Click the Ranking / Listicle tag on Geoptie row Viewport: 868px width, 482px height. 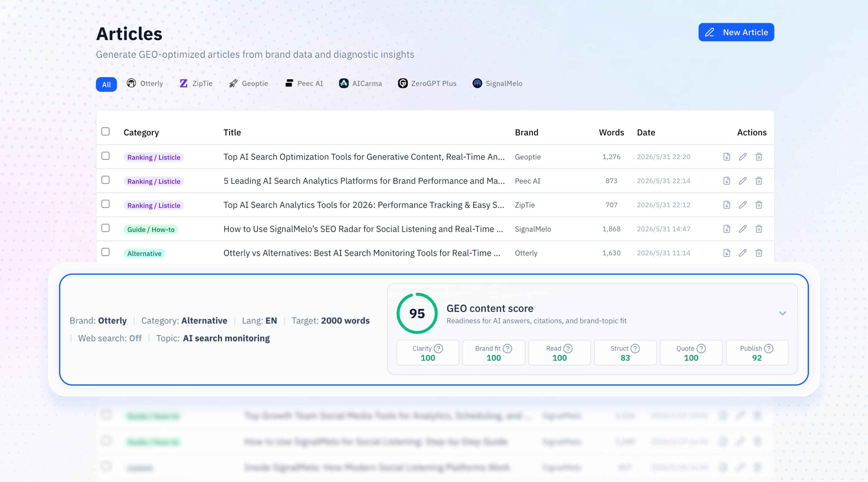[154, 157]
